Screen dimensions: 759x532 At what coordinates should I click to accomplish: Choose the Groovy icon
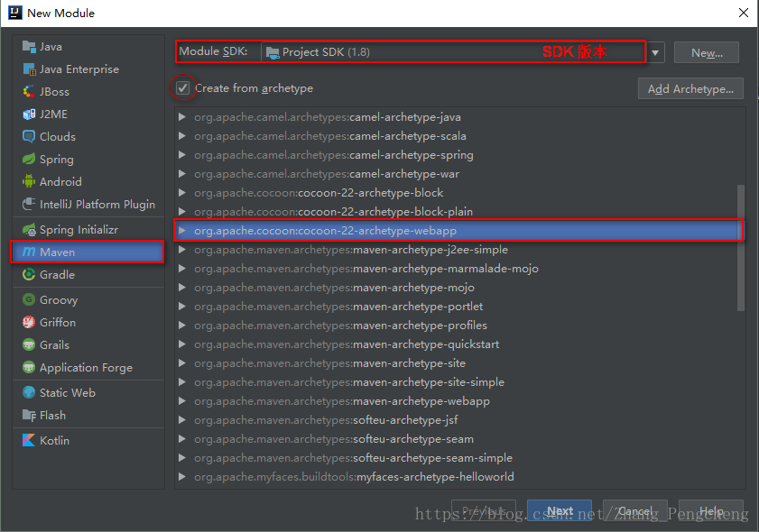click(x=29, y=300)
